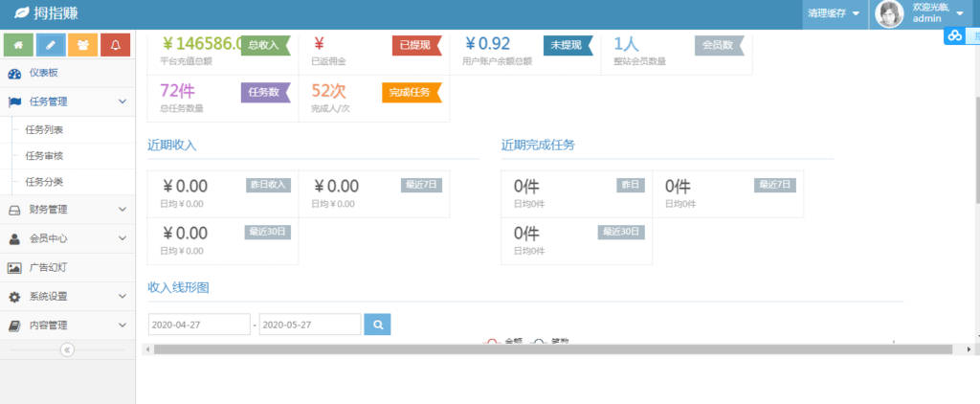
Task: Click the start date field 2020-04-27
Action: click(199, 325)
